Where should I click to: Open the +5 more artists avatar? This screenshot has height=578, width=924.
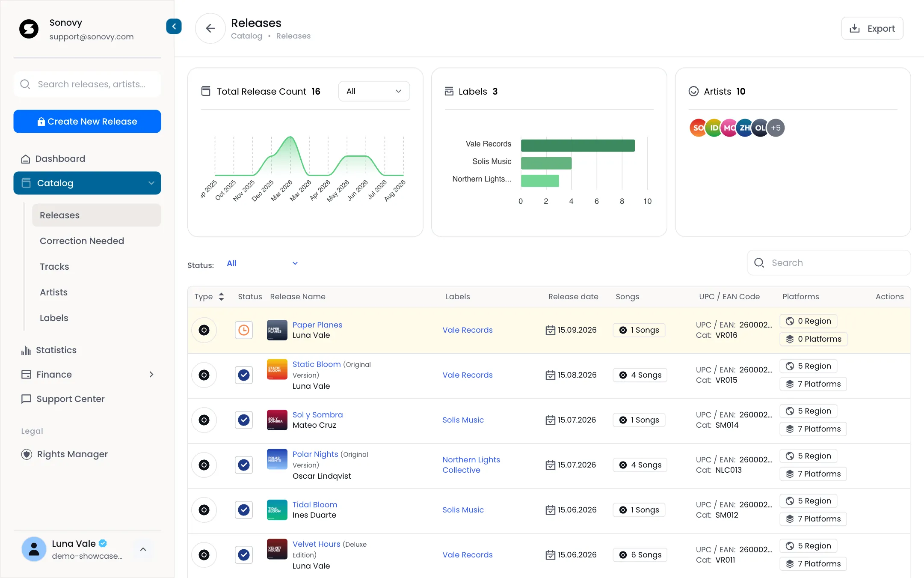point(776,128)
